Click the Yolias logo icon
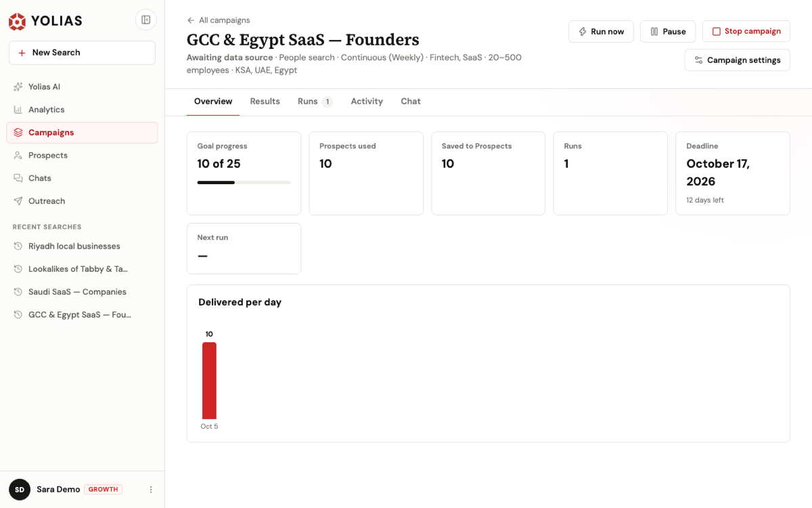The height and width of the screenshot is (508, 812). coord(17,21)
